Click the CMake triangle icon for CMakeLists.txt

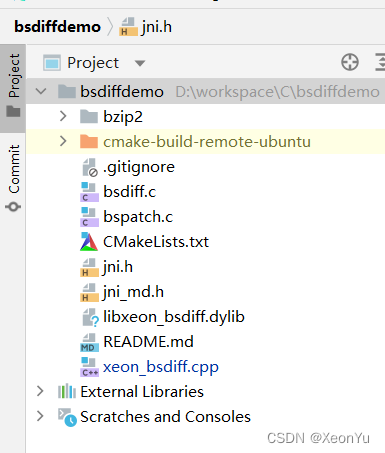[89, 242]
